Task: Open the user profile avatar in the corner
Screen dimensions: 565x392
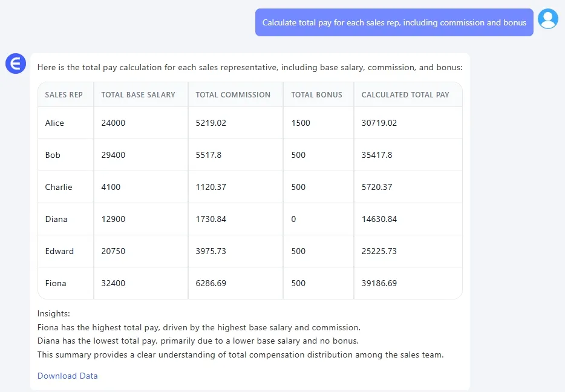Action: point(547,19)
